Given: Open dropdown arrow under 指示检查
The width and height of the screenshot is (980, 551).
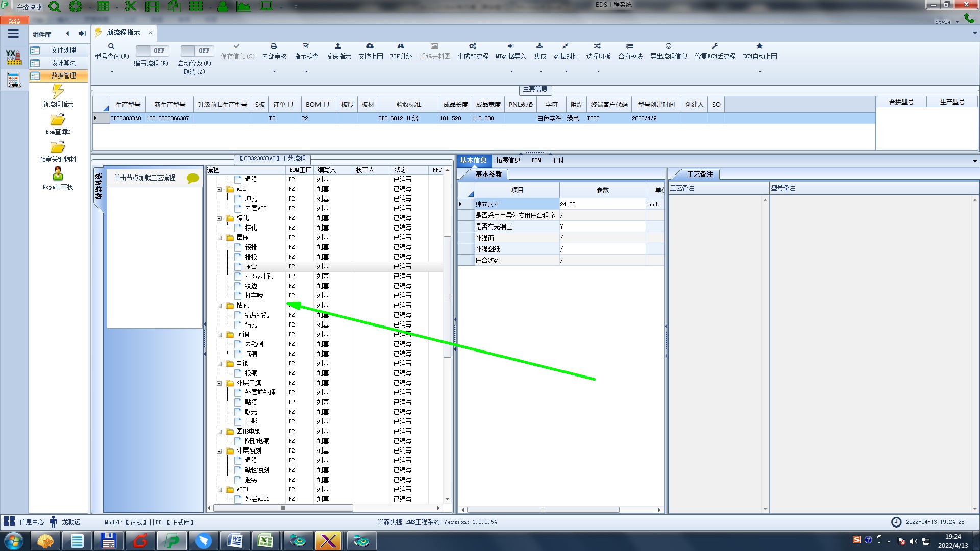Looking at the screenshot, I should pos(306,71).
